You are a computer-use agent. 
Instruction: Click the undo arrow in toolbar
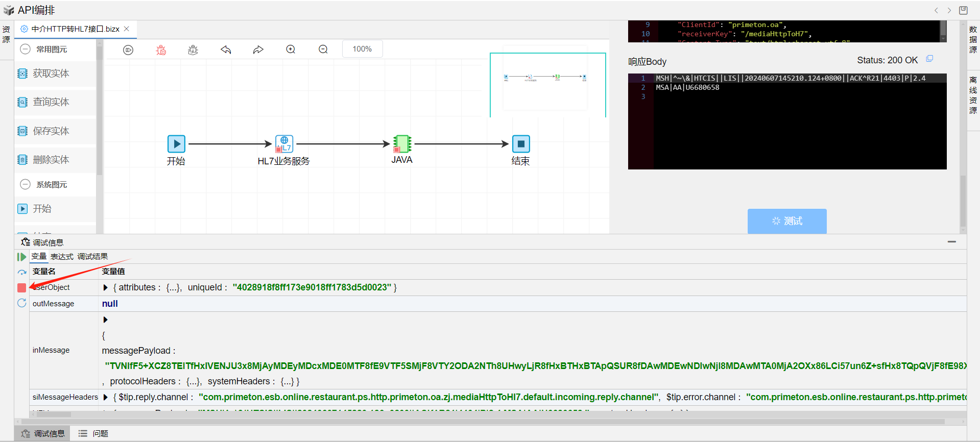point(226,50)
